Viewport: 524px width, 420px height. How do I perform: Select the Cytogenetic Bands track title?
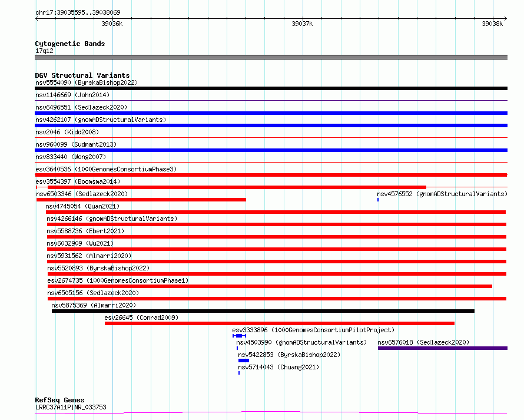pyautogui.click(x=70, y=44)
